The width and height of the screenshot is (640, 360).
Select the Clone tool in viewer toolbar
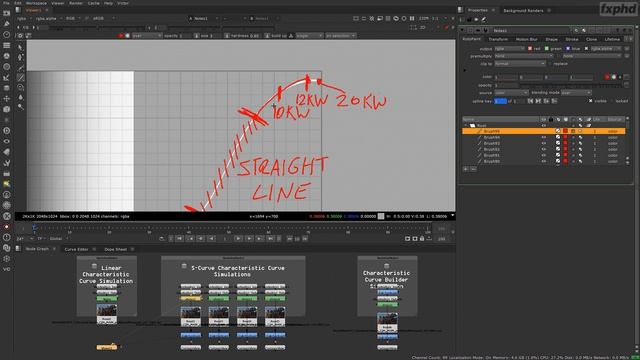[x=20, y=87]
